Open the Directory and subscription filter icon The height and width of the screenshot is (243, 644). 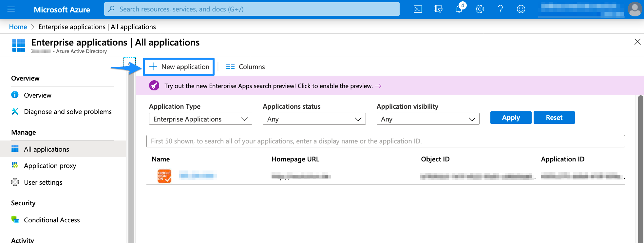438,9
